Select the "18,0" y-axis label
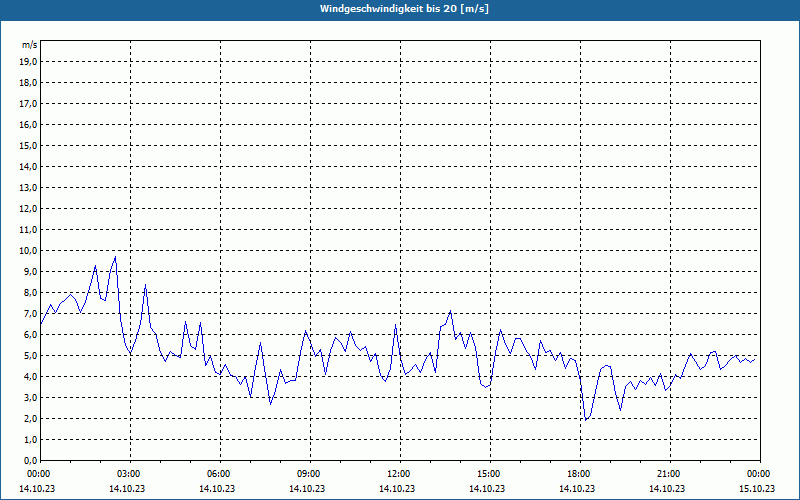Viewport: 800px width, 500px height. [28, 83]
